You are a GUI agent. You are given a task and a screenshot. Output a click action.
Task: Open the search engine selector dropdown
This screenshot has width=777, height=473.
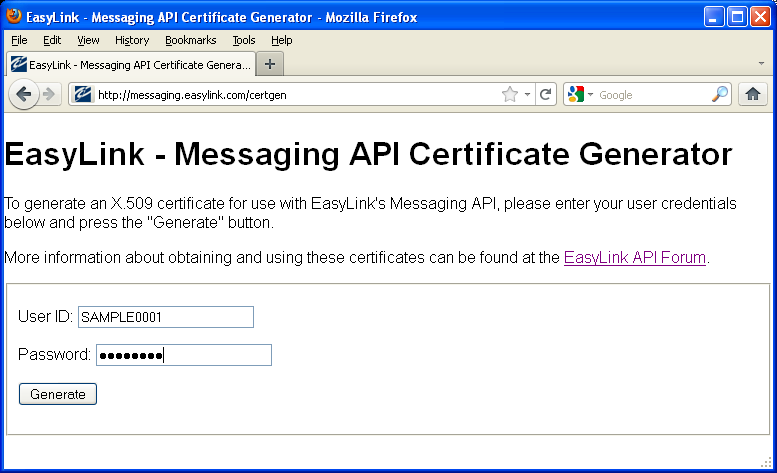pyautogui.click(x=590, y=94)
